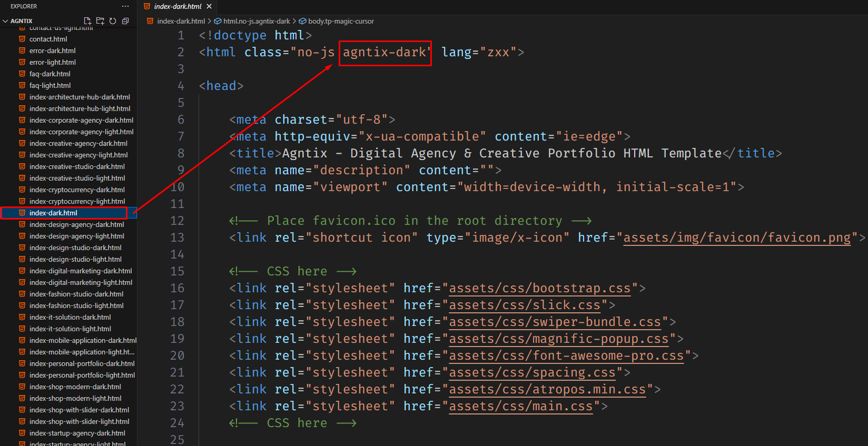Click the doctype html text on line 1
The height and width of the screenshot is (446, 868).
click(255, 35)
